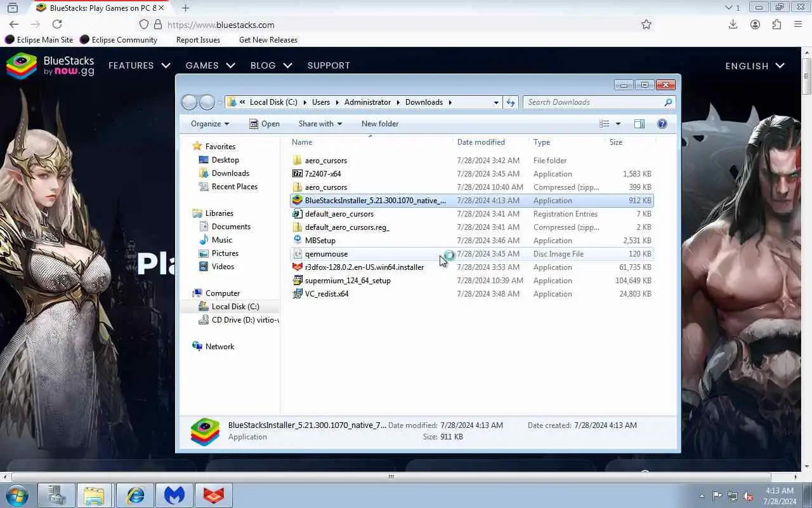This screenshot has width=812, height=508.
Task: Click the Windows Explorer taskbar icon
Action: click(95, 495)
